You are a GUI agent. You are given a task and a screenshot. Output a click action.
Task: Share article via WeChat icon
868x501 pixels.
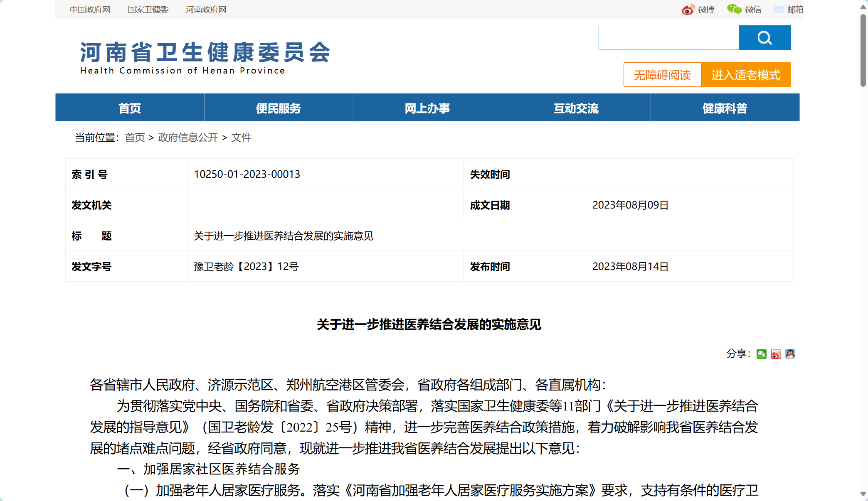[761, 354]
